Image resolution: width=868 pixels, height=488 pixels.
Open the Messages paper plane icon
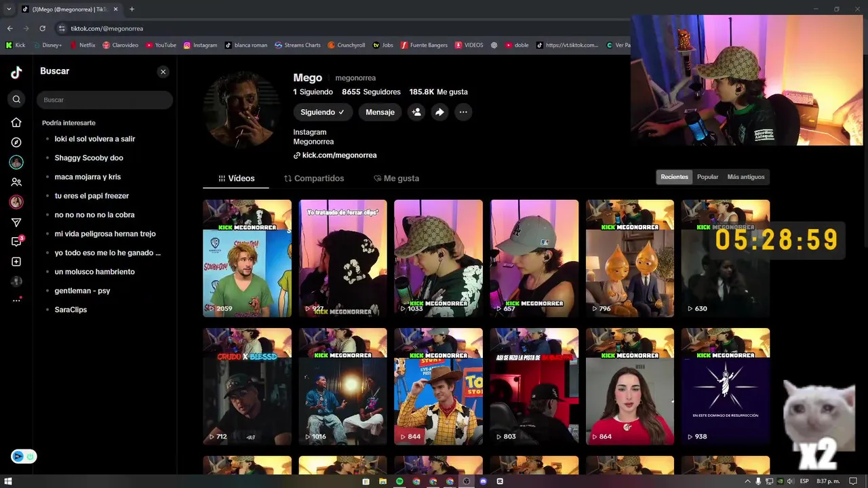[x=16, y=222]
